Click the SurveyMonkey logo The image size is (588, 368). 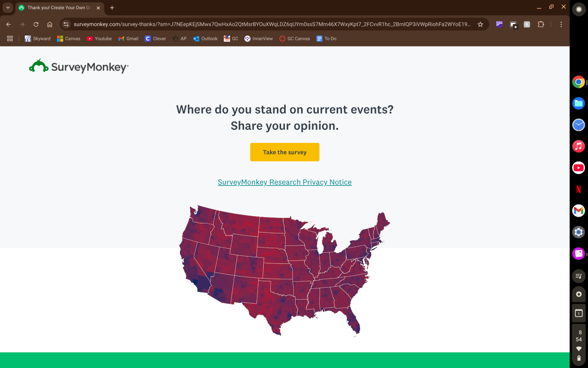coord(79,67)
